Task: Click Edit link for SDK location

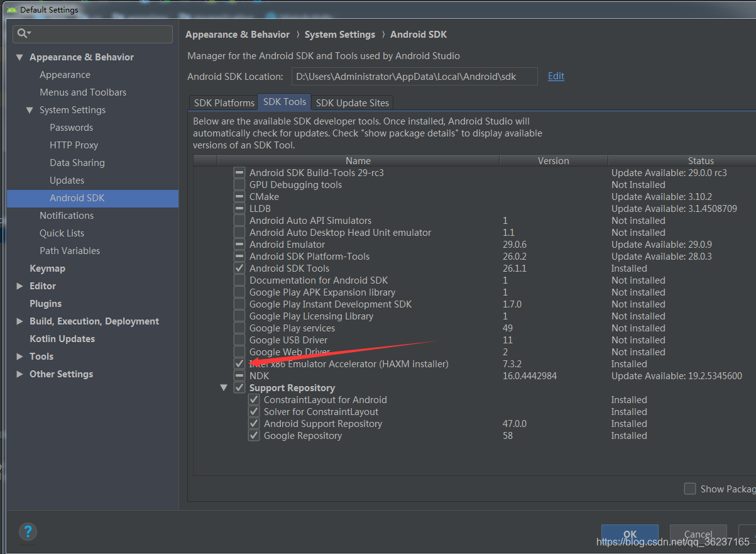Action: click(x=556, y=76)
